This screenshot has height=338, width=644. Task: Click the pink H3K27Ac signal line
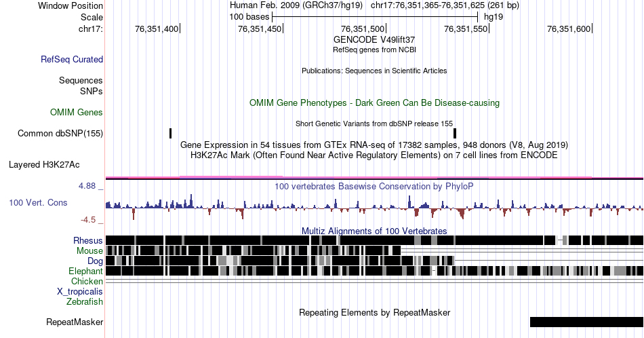374,177
